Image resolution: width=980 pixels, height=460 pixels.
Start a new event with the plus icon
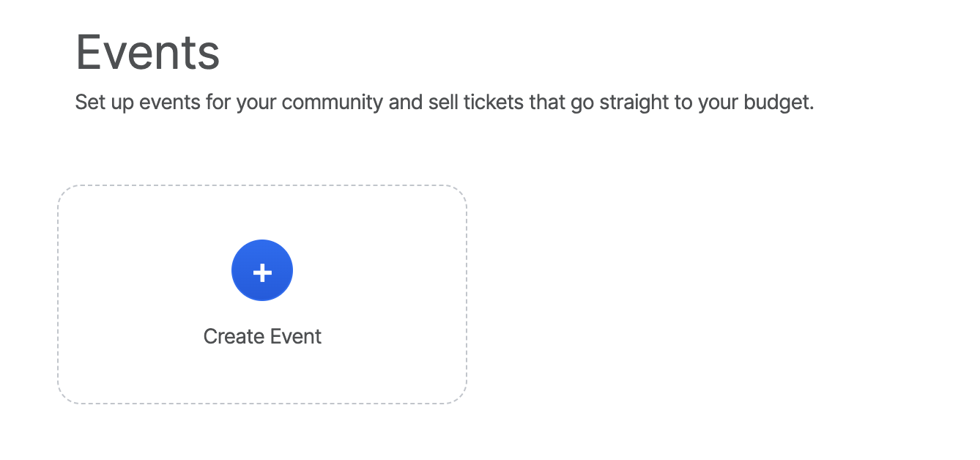(262, 270)
